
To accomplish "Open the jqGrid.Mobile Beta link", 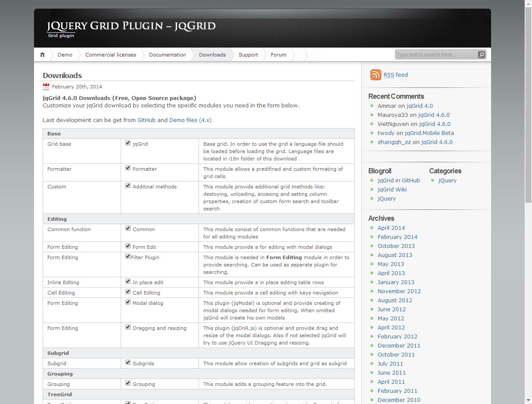I will [x=429, y=133].
